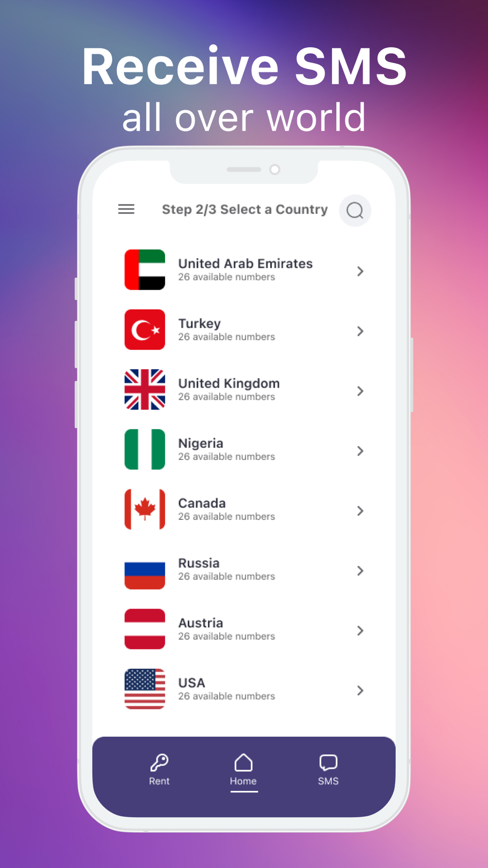The image size is (488, 868).
Task: Select the United Arab Emirates flag
Action: point(145,269)
